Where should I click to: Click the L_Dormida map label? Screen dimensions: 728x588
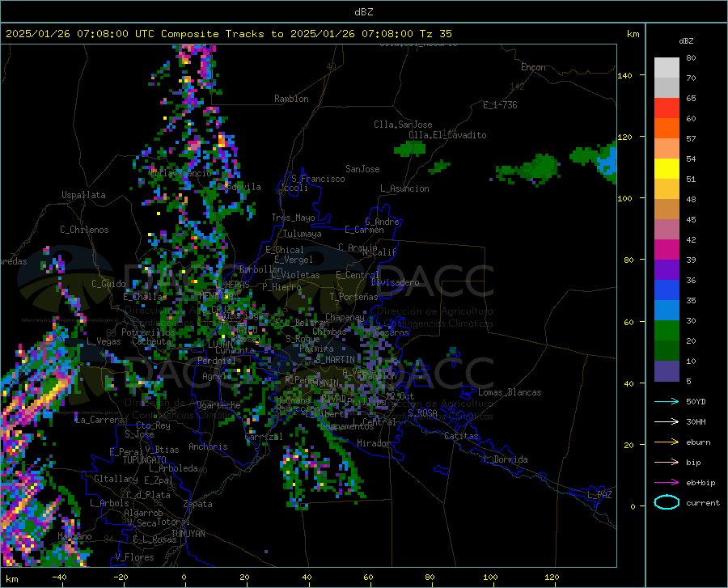(506, 459)
